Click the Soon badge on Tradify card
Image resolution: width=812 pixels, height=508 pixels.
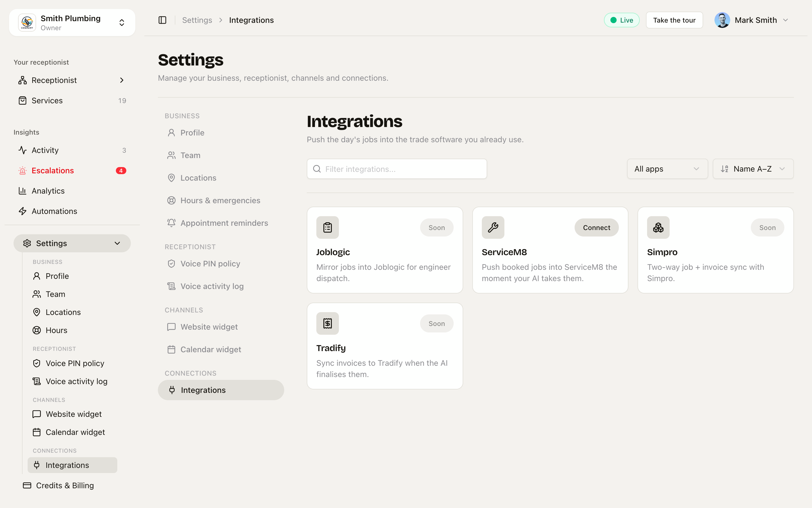pyautogui.click(x=436, y=323)
